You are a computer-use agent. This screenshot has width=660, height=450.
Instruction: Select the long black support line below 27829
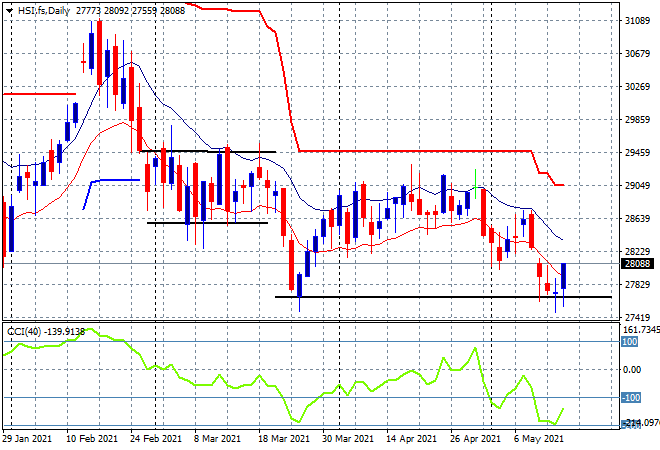[x=443, y=297]
